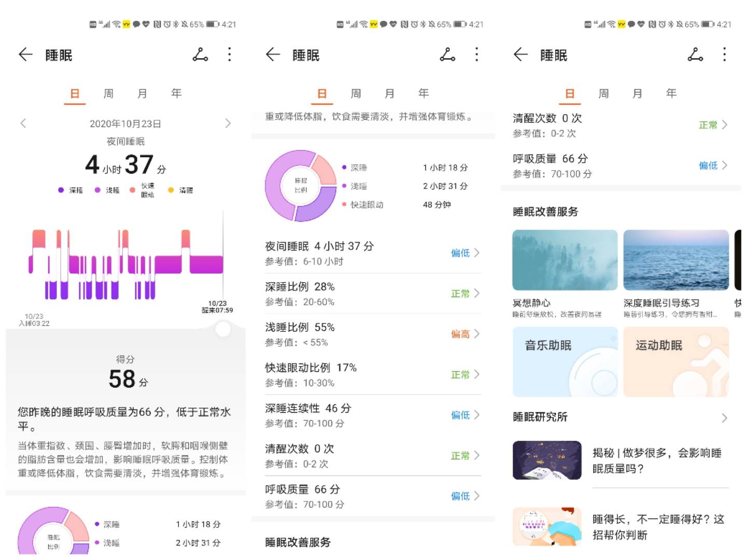Open the 冥想静心 misty forest thumbnail
Image resolution: width=747 pixels, height=560 pixels.
tap(565, 260)
